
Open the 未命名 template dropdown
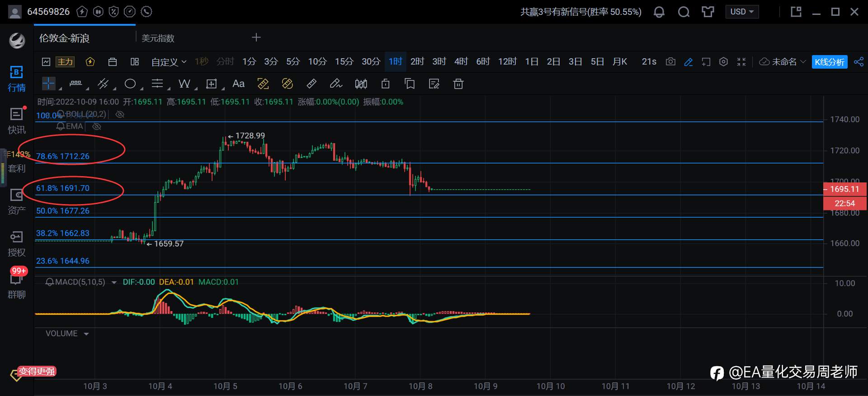point(783,61)
